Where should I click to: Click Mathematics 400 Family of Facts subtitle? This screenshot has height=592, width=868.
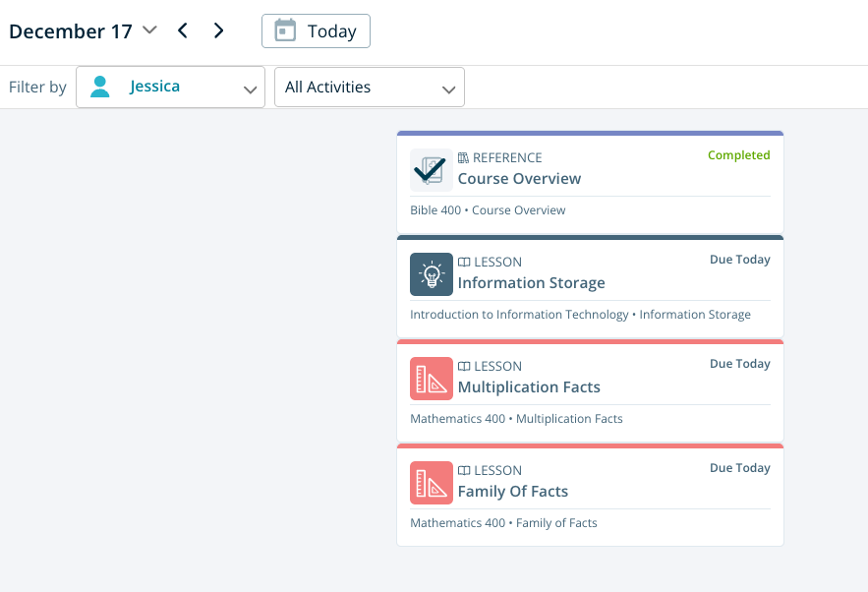pyautogui.click(x=503, y=523)
